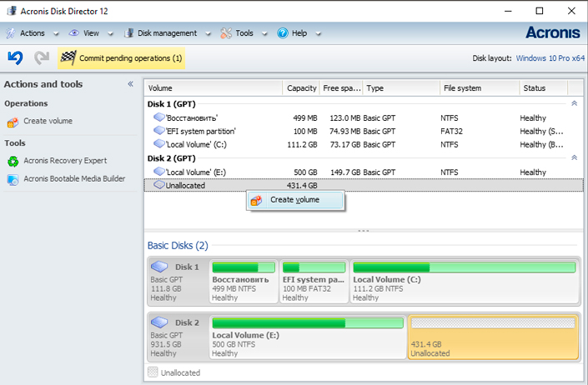Sort by the Capacity column header

pos(301,88)
